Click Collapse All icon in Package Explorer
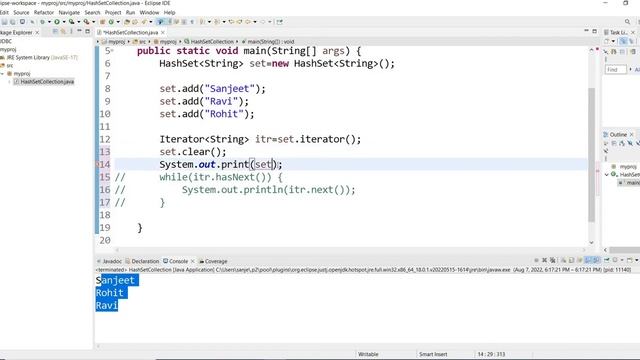 click(55, 31)
